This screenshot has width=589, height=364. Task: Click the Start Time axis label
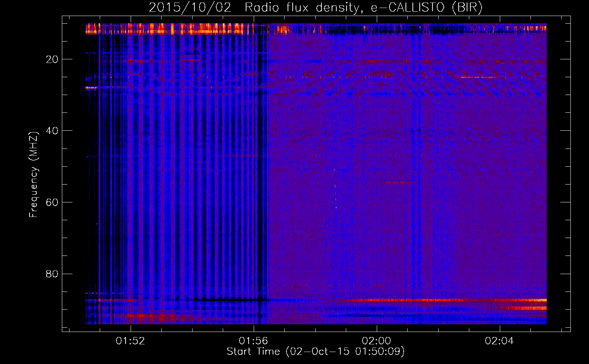tap(316, 352)
